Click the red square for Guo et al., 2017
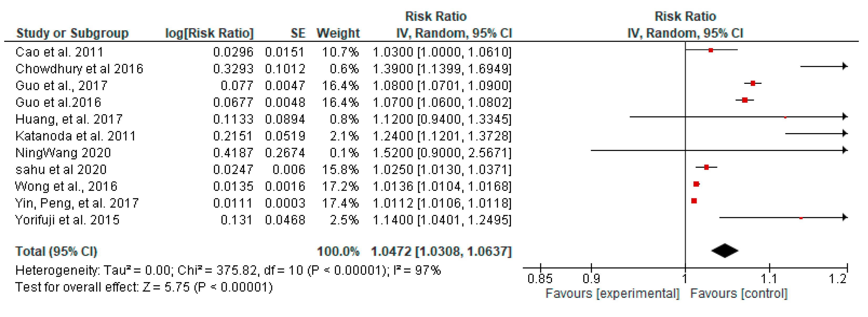Screen dimensions: 868x317 pyautogui.click(x=753, y=83)
